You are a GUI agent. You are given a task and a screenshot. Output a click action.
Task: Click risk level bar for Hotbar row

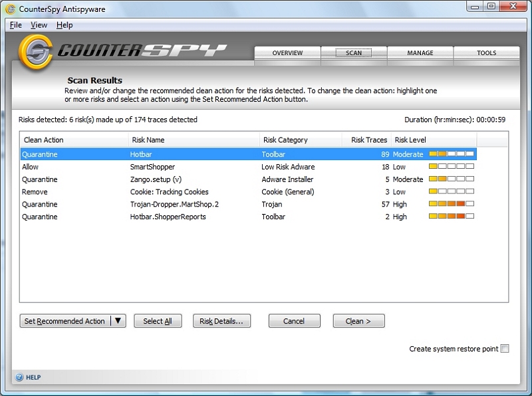pos(452,154)
